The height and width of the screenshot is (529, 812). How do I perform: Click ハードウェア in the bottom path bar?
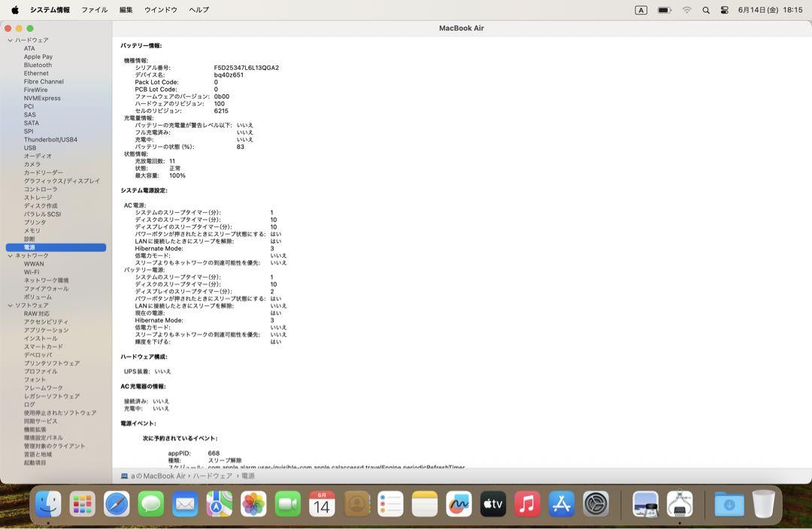212,476
